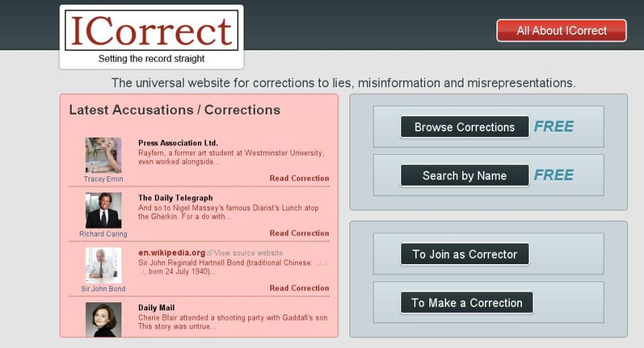Click the Cherie Blair shooting party excerpt

[233, 322]
